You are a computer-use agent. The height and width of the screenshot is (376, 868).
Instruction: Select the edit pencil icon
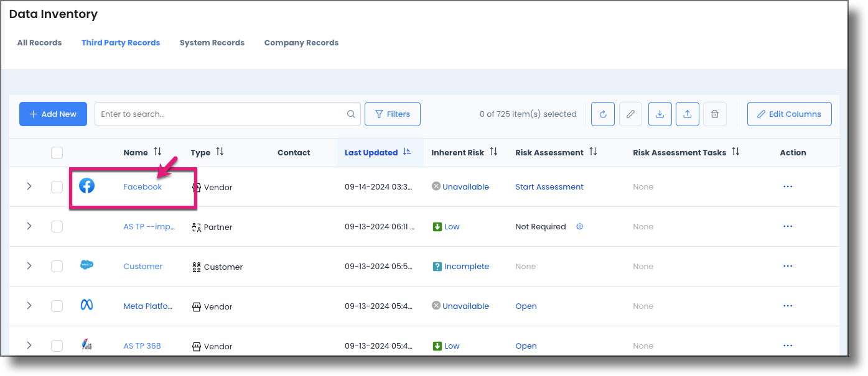(x=630, y=114)
